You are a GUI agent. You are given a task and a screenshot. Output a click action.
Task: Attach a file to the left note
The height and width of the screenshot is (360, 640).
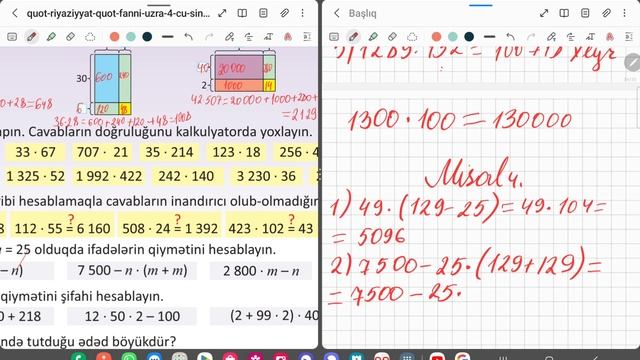284,13
